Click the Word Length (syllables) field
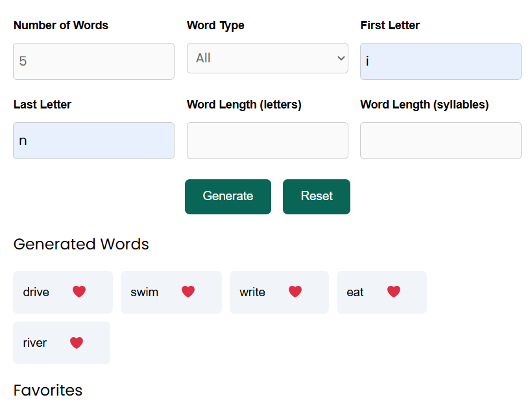532x404 pixels. [441, 140]
